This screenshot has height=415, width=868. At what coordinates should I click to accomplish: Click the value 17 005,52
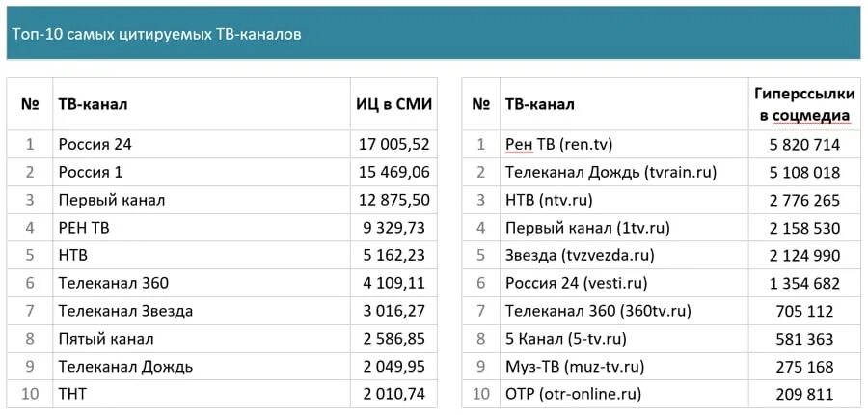pyautogui.click(x=394, y=145)
